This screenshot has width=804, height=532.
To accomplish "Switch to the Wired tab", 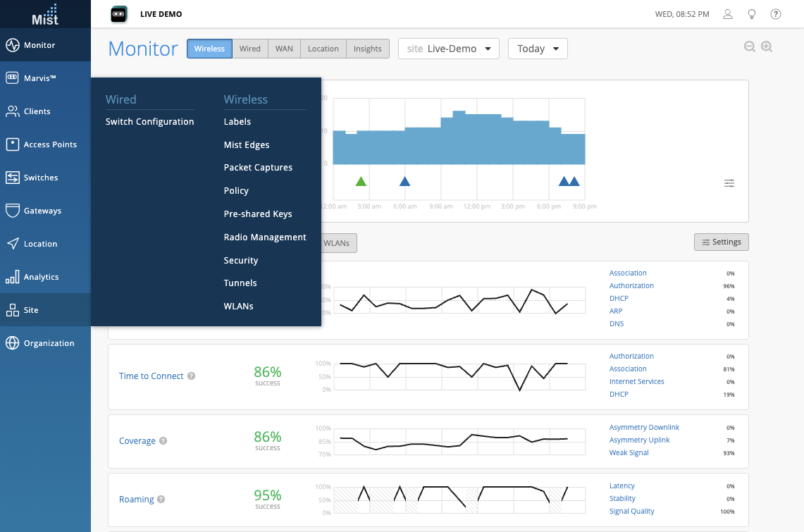I will coord(249,49).
